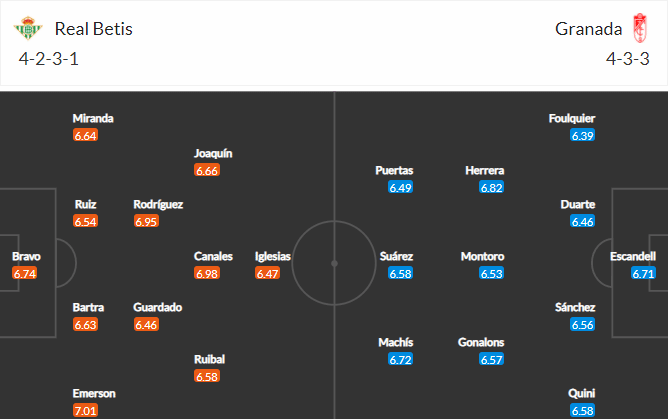Select Quini's 6.58 rating badge
This screenshot has height=419, width=668.
click(582, 410)
